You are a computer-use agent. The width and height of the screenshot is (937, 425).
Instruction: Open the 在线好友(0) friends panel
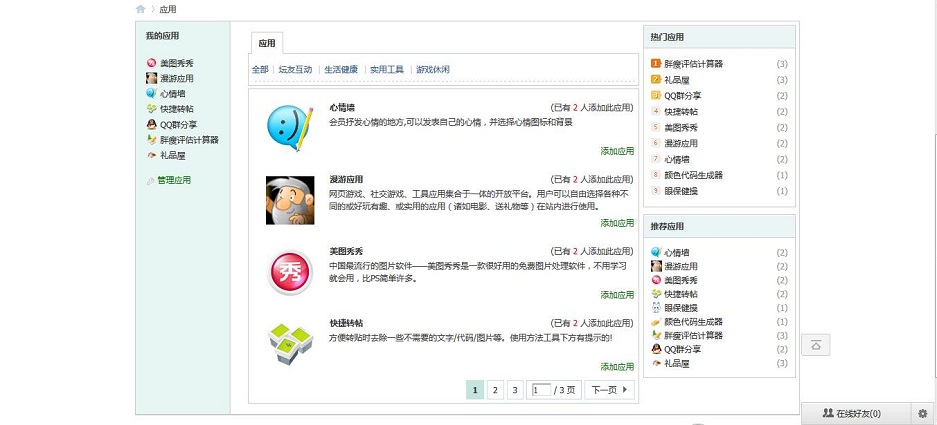[856, 413]
